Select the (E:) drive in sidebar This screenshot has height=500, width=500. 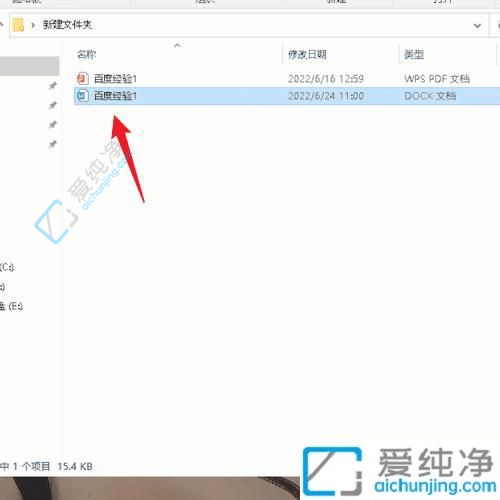click(x=11, y=306)
